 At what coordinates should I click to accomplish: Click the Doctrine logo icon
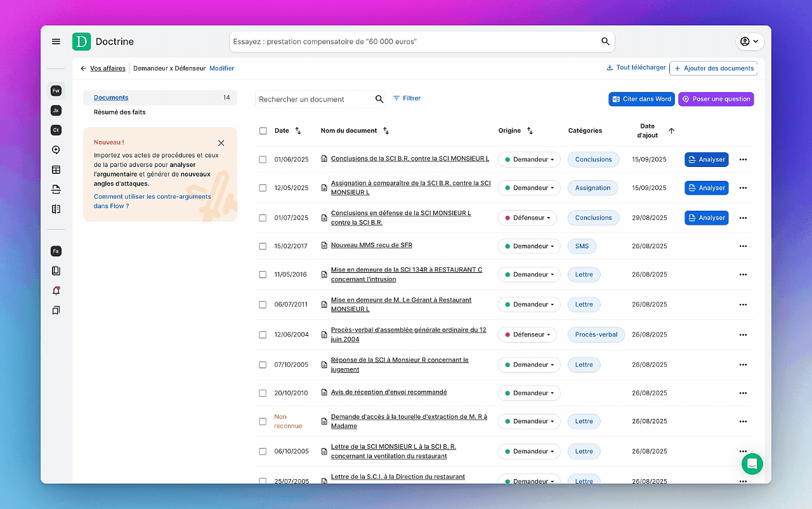[x=81, y=42]
